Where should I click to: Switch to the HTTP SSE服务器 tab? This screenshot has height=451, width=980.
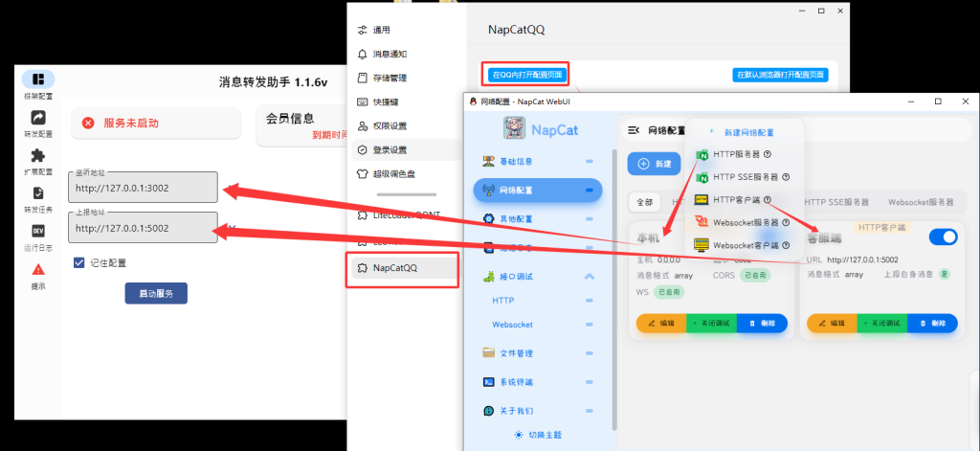836,203
